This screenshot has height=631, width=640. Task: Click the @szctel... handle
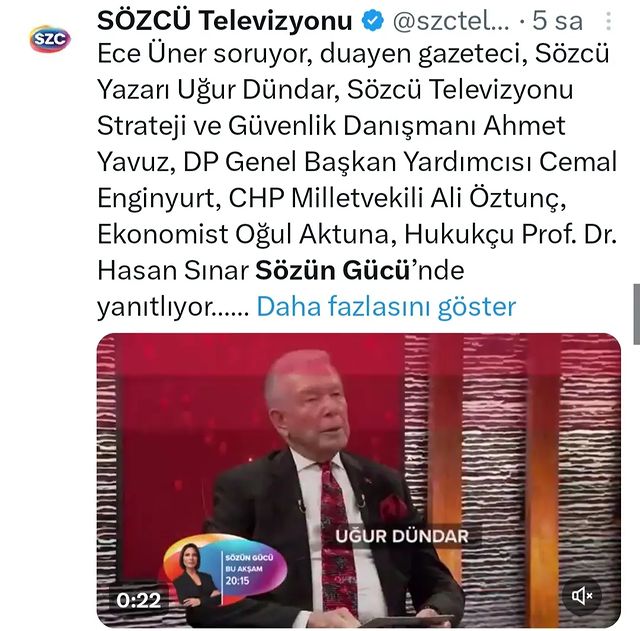pos(451,21)
